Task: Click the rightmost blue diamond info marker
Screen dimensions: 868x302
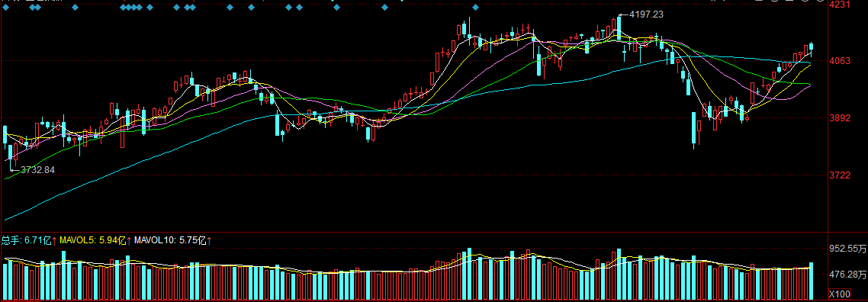Action: pyautogui.click(x=475, y=8)
